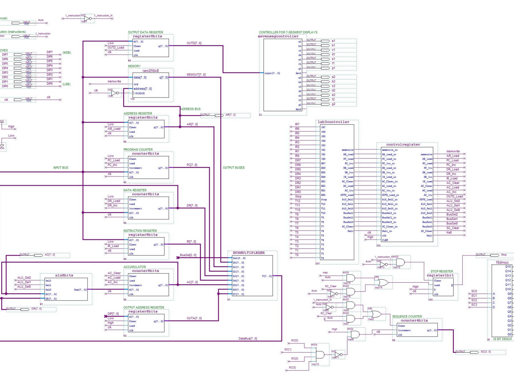Select the alu8bits block
This screenshot has height=376, width=514.
(66, 289)
